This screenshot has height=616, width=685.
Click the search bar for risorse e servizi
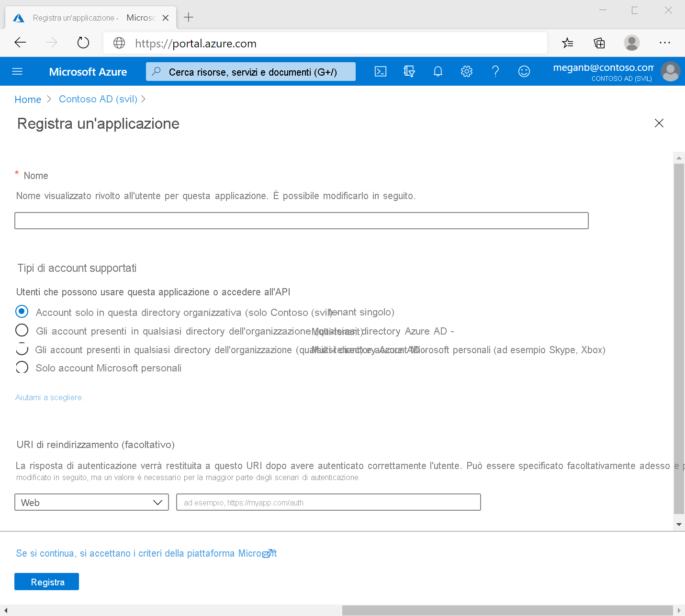click(250, 71)
